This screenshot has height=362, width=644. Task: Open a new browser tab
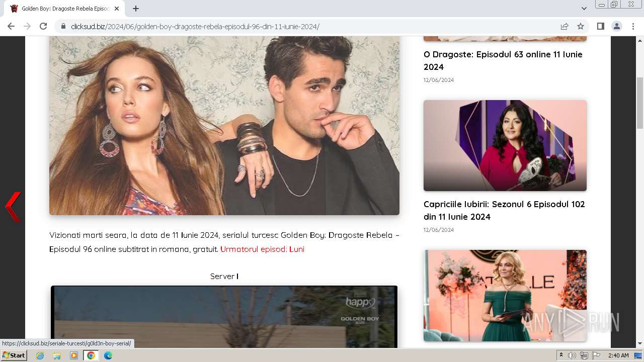136,9
